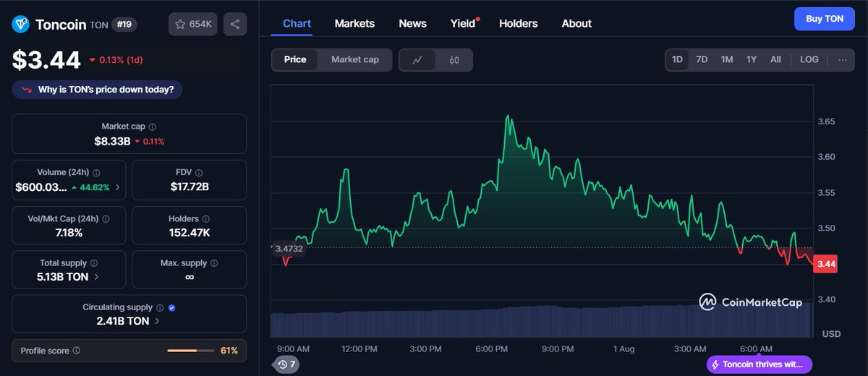The image size is (868, 376).
Task: Show FDV info icon
Action: click(199, 173)
